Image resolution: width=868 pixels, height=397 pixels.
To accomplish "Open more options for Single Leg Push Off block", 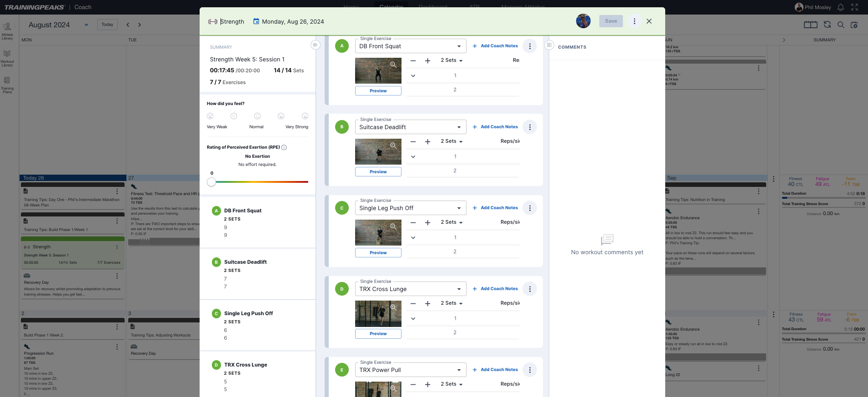I will point(530,208).
